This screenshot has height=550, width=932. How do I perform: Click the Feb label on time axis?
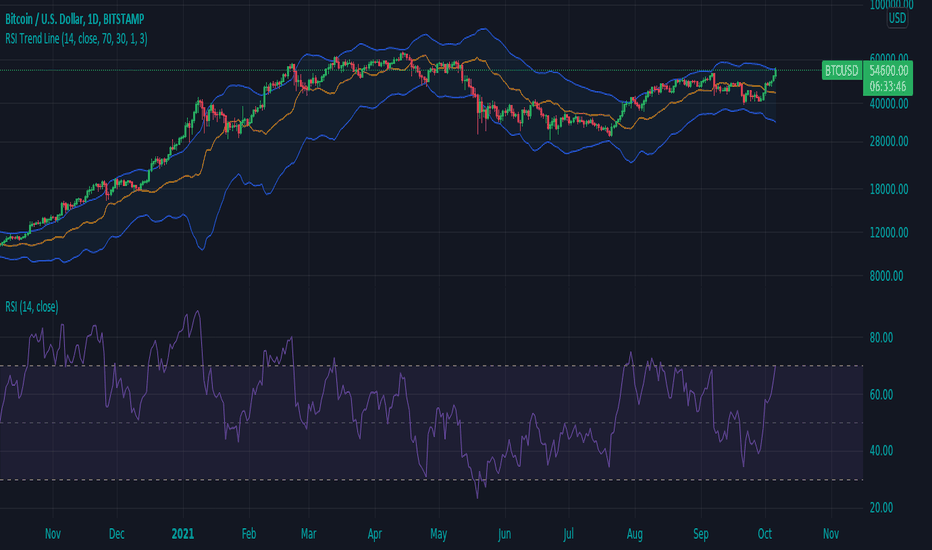point(249,534)
